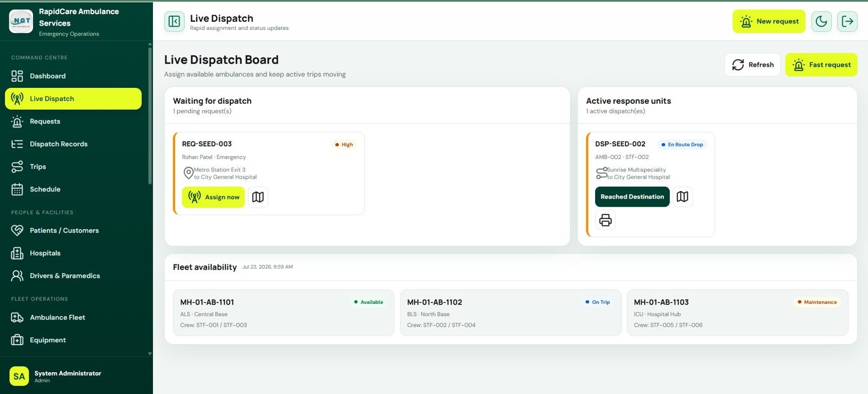Click 'BLS · North Base' text

pos(428,314)
